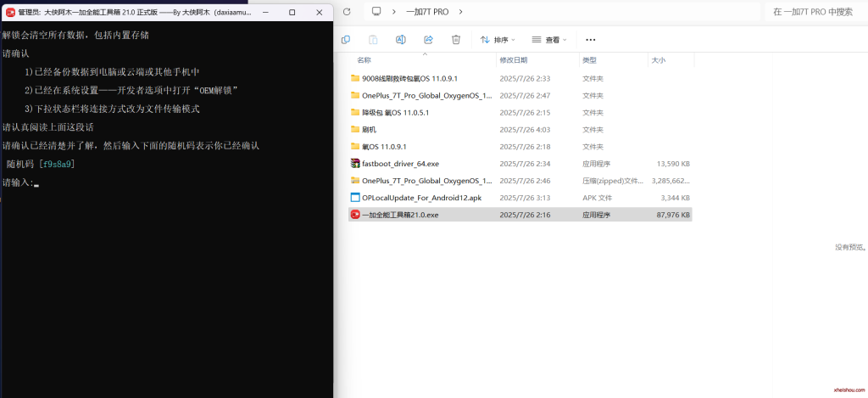Sort by the 修改日期 column header
The image size is (868, 398).
(x=514, y=60)
